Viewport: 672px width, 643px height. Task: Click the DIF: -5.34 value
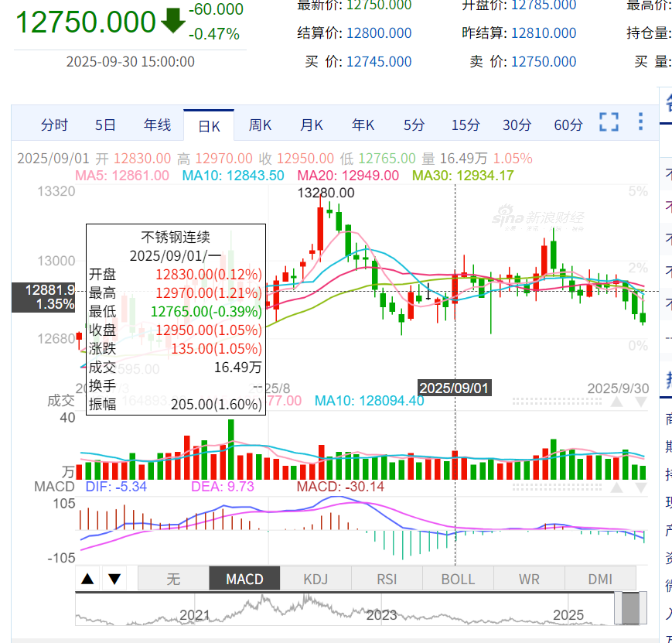point(116,487)
